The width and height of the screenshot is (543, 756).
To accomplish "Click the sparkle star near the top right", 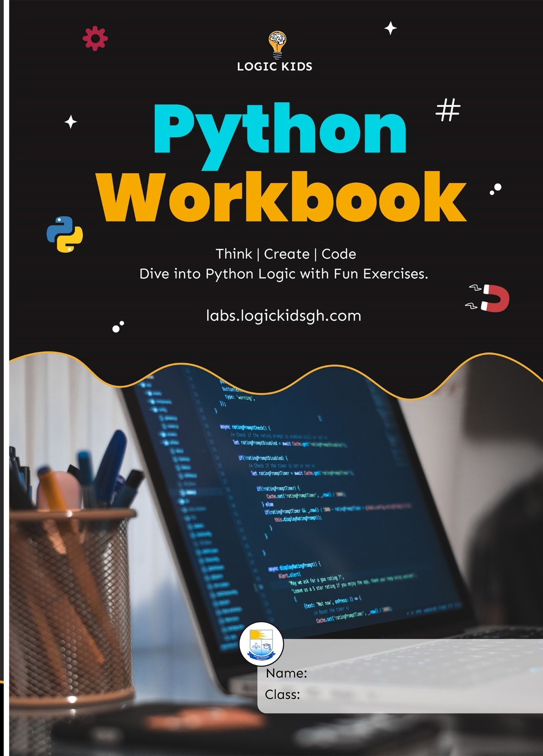I will click(x=390, y=28).
